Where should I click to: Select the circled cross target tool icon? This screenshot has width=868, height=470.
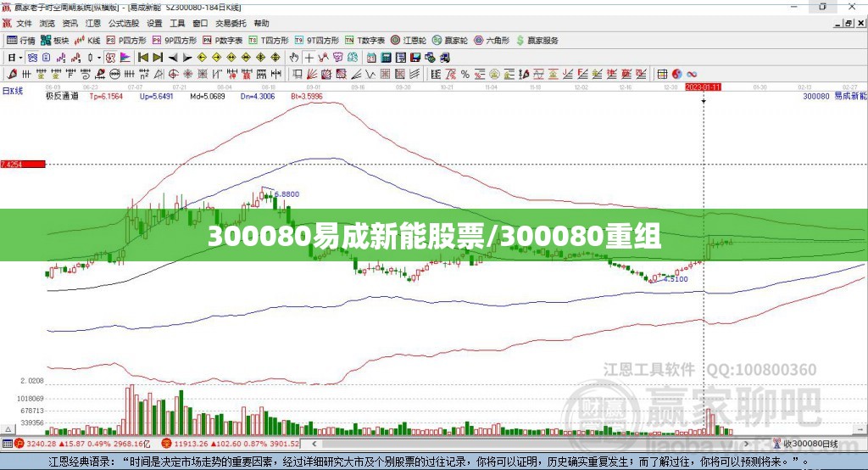pos(173,75)
